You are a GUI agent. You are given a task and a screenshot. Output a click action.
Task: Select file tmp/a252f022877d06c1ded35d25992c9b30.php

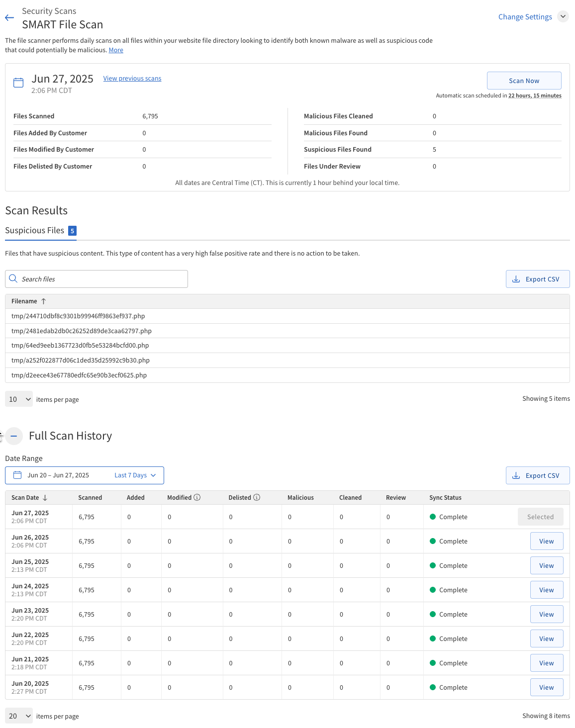(x=287, y=361)
